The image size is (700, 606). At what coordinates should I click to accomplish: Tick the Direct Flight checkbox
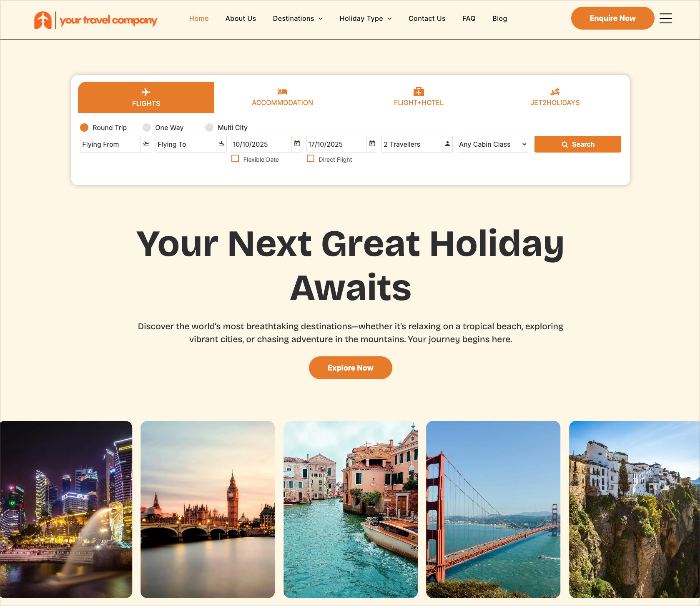tap(311, 159)
